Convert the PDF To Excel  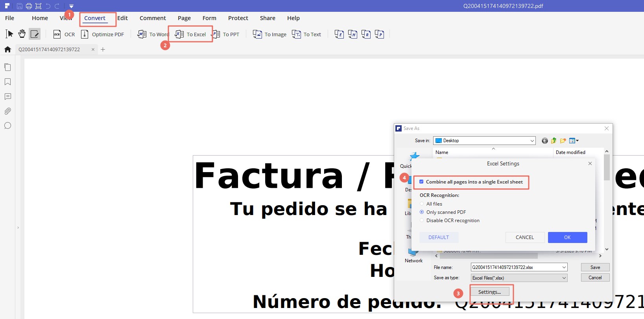point(190,34)
